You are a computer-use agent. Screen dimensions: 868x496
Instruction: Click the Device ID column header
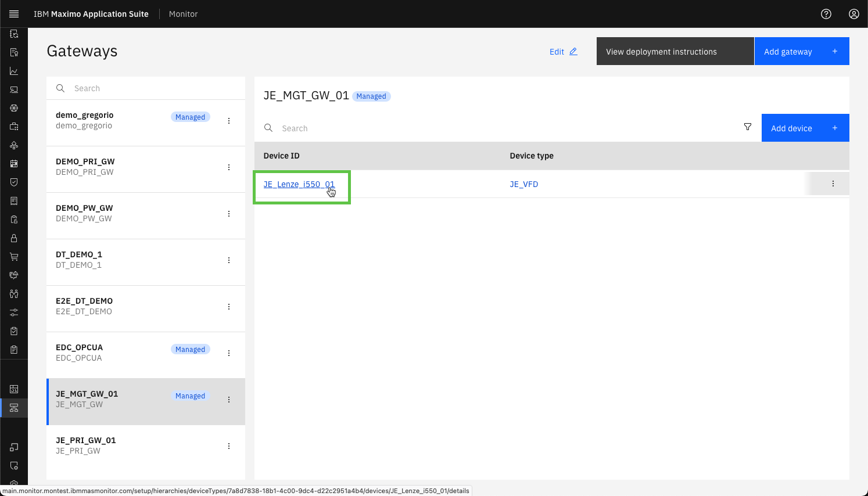(282, 156)
